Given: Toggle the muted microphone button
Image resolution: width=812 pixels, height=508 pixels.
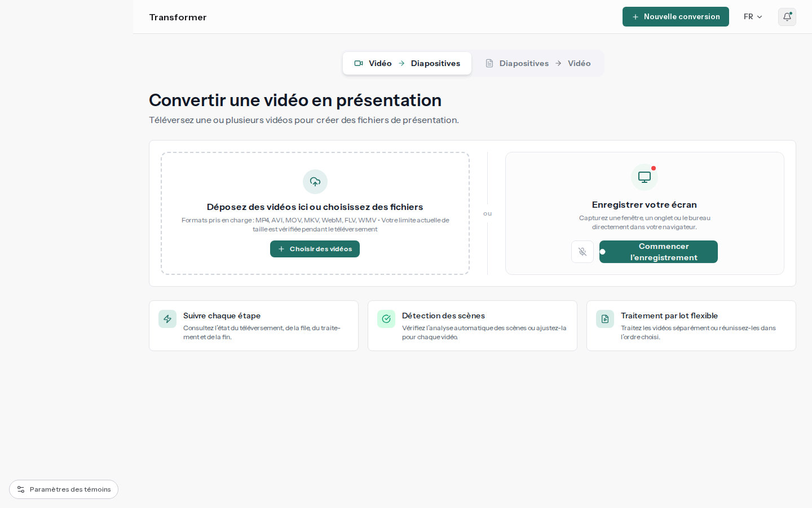Looking at the screenshot, I should (582, 252).
